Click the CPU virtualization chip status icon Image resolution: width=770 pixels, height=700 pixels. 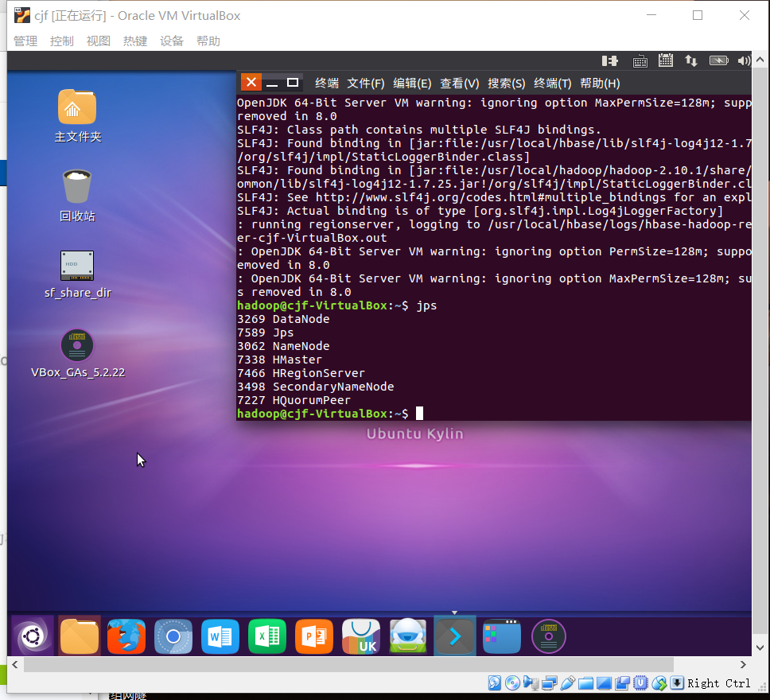[x=640, y=682]
